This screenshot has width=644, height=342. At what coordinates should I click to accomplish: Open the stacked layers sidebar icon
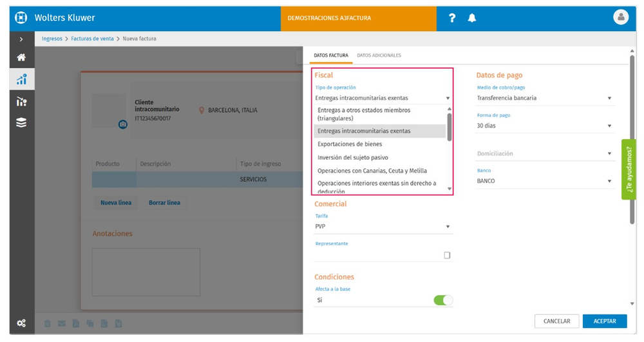pyautogui.click(x=21, y=122)
